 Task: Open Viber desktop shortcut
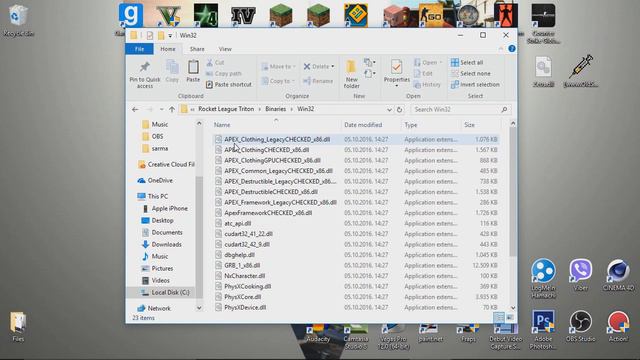[580, 275]
